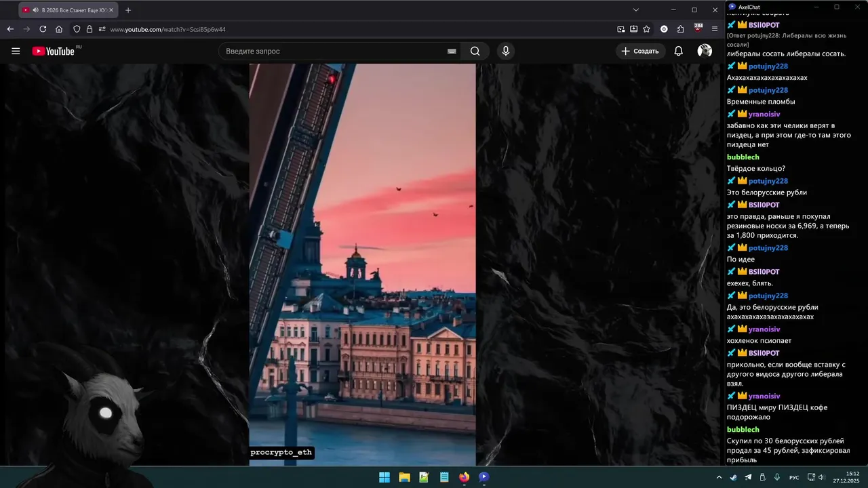The image size is (868, 488).
Task: Expand hidden system tray icons
Action: [x=719, y=477]
